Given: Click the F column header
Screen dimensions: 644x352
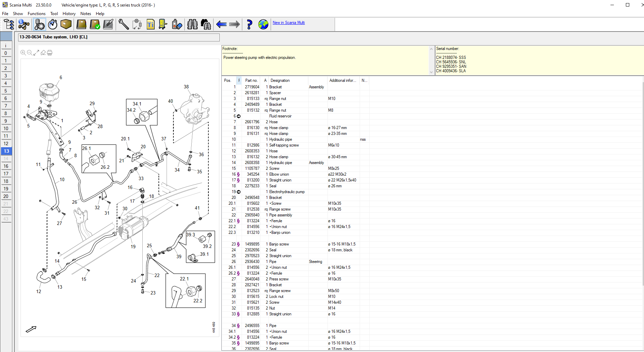Looking at the screenshot, I should [239, 80].
